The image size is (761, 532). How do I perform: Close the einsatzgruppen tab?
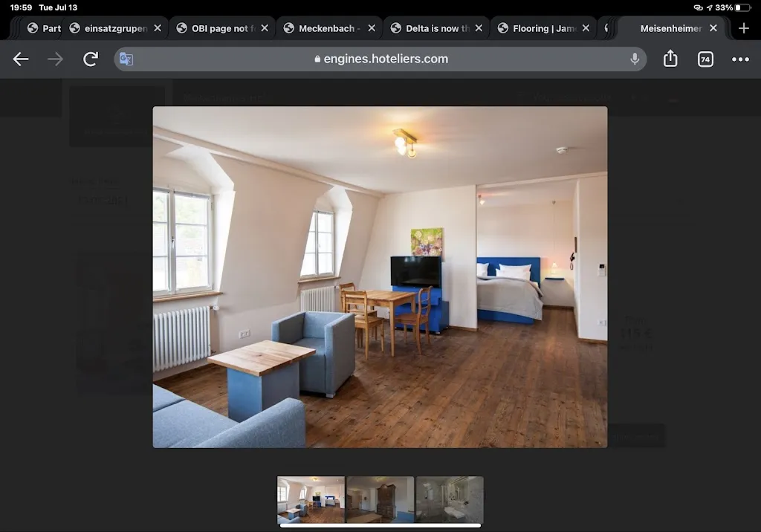click(158, 28)
